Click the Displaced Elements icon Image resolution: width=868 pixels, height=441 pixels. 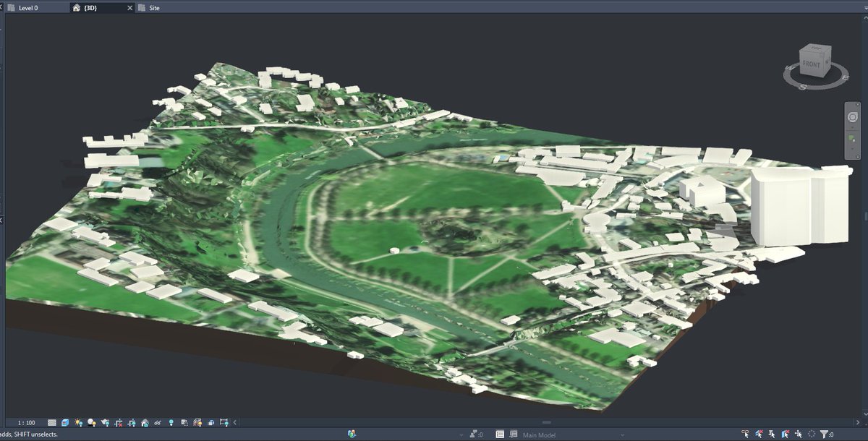coord(210,421)
